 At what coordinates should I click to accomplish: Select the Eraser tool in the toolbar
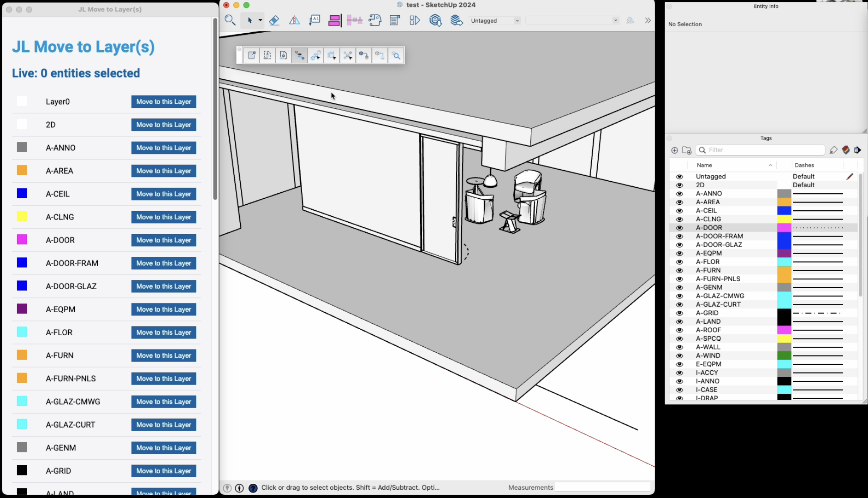pos(274,20)
